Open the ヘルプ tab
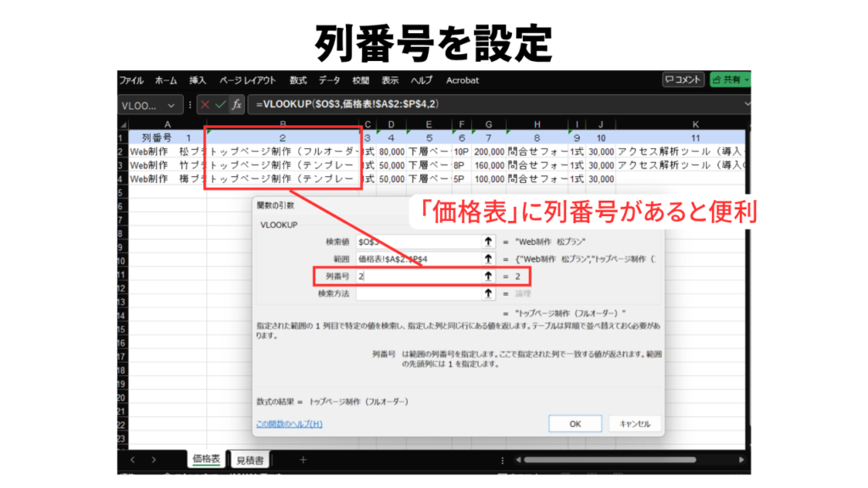Image resolution: width=868 pixels, height=488 pixels. pyautogui.click(x=421, y=80)
